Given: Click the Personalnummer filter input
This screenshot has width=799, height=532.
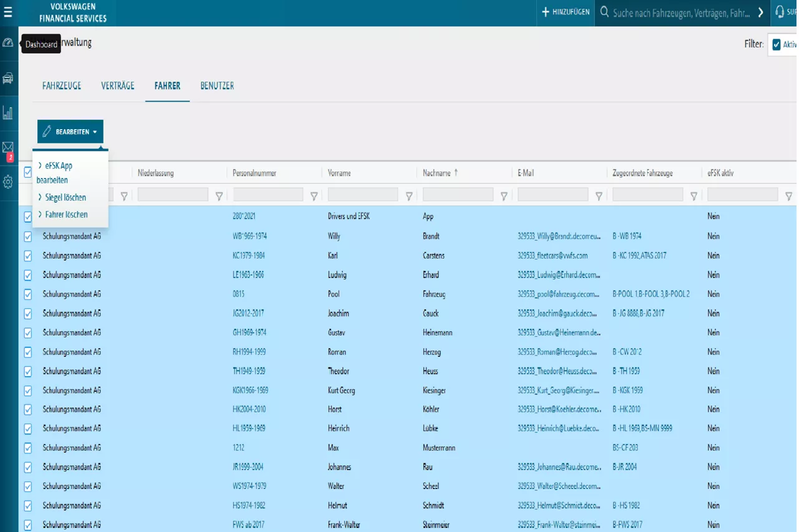Looking at the screenshot, I should [268, 195].
